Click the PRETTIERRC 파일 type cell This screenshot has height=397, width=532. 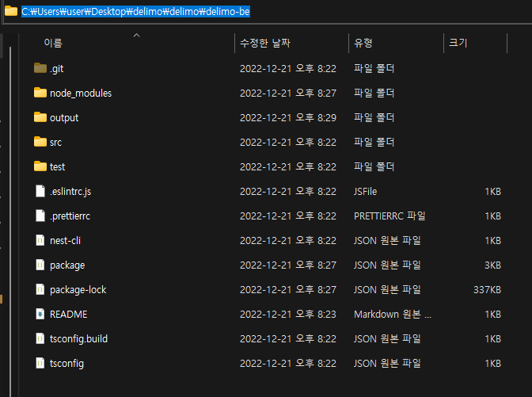(389, 216)
